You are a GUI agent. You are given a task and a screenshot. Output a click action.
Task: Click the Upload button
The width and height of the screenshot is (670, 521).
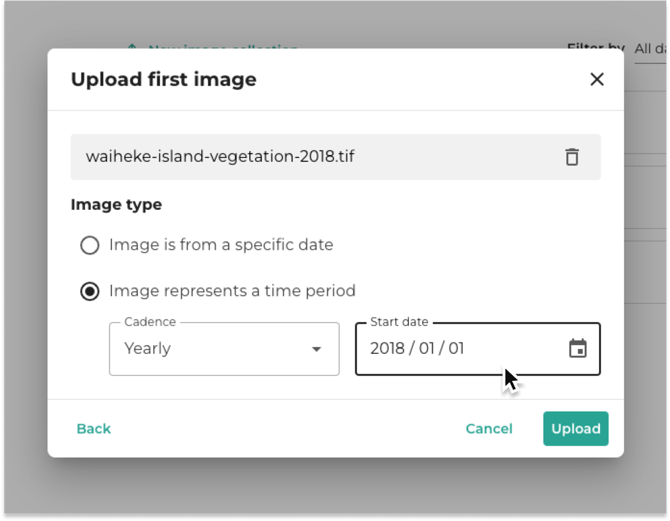576,429
